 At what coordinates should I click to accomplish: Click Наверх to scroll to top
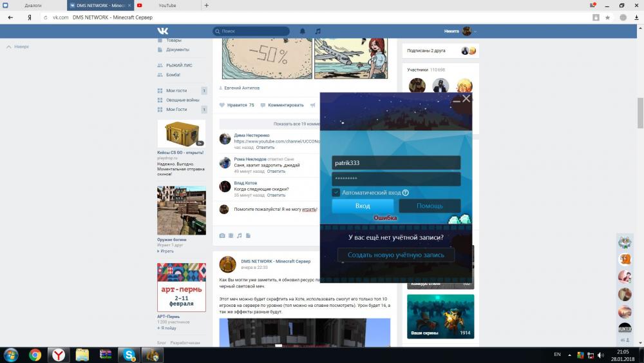(17, 47)
